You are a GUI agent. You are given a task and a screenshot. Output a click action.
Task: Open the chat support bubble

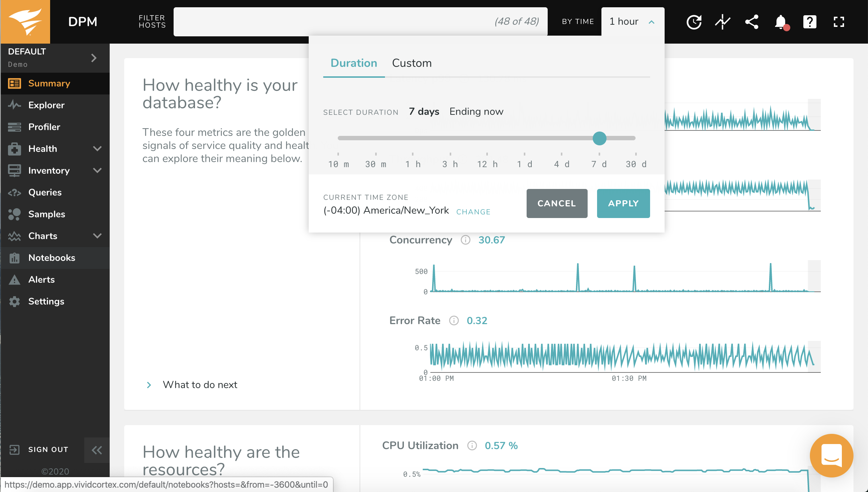(x=831, y=455)
